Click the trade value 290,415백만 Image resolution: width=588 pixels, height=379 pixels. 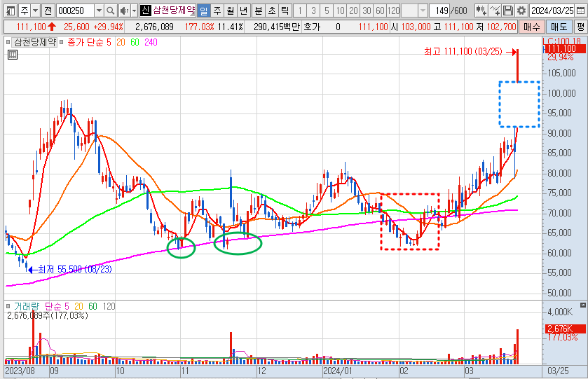pyautogui.click(x=276, y=27)
